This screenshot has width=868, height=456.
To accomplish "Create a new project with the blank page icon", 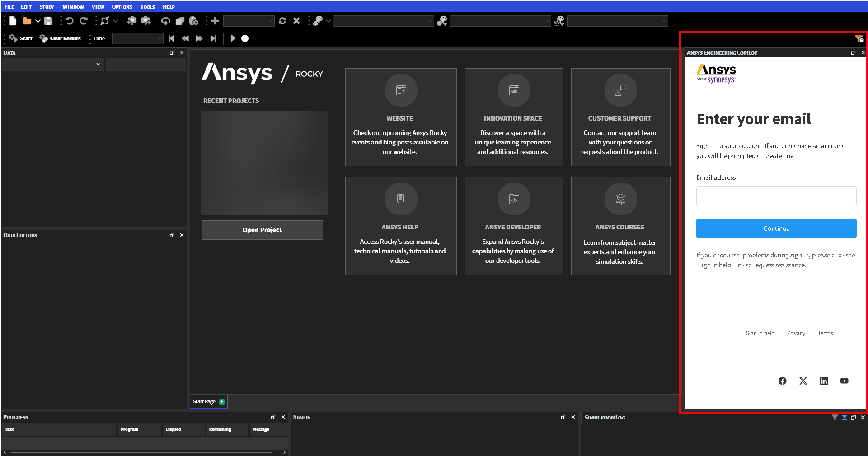I will tap(13, 21).
